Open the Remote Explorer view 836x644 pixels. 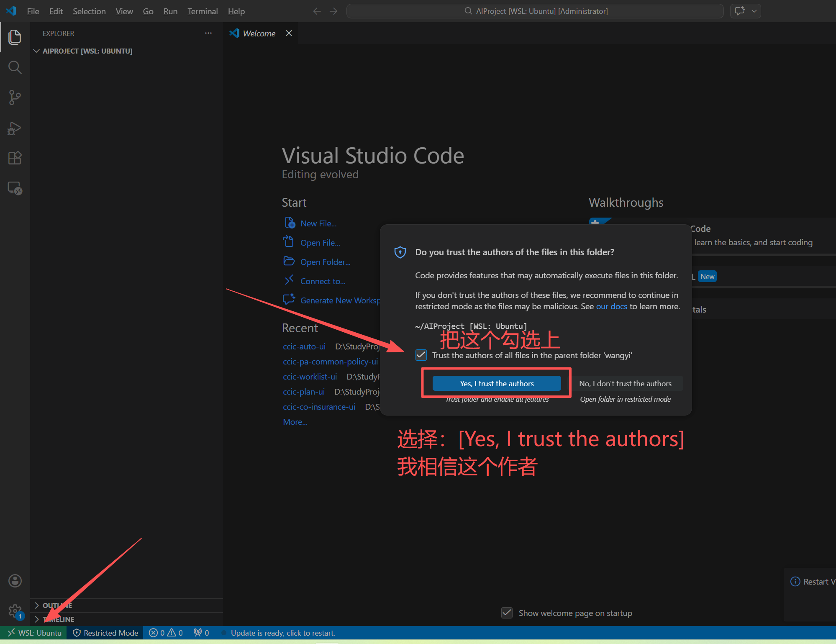click(x=15, y=188)
